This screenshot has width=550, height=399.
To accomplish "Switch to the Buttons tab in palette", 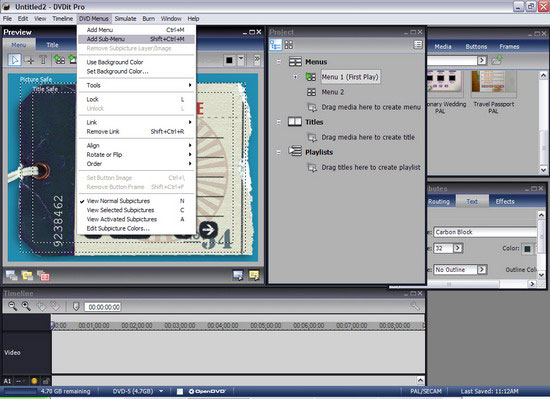I will (476, 47).
